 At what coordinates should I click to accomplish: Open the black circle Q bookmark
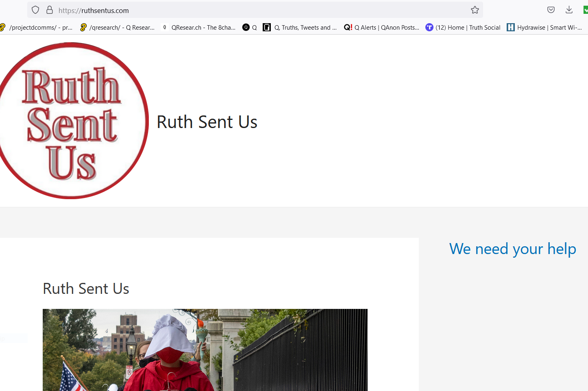click(250, 27)
